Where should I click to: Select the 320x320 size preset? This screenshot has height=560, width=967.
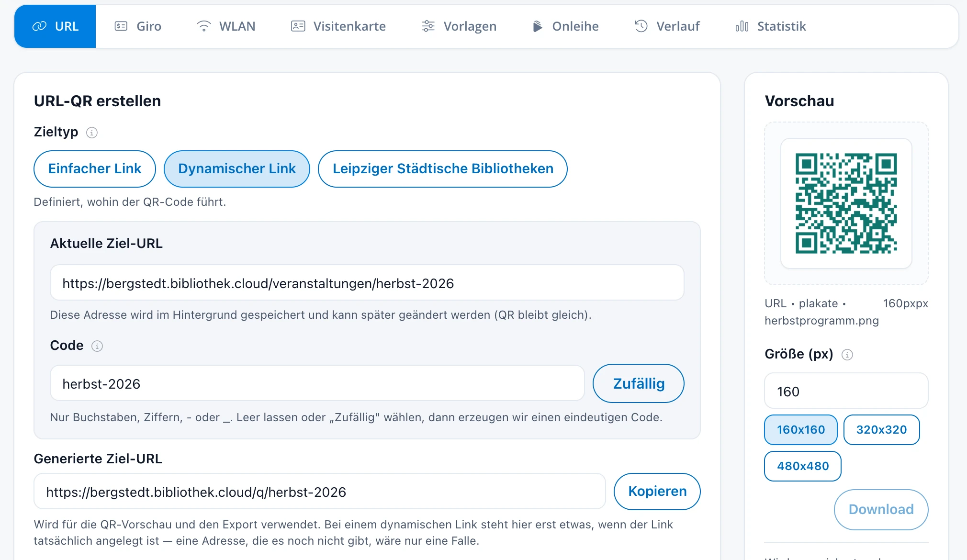pos(882,430)
